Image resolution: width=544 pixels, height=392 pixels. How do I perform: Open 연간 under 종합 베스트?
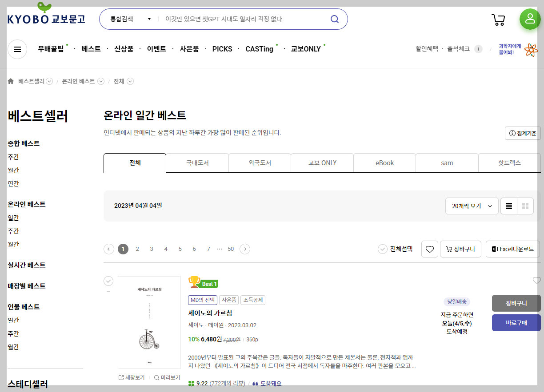click(13, 183)
